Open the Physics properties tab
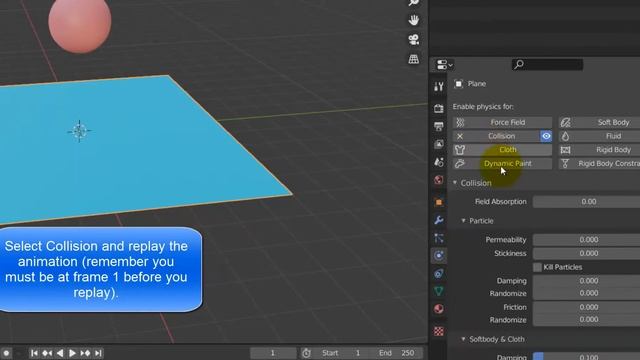This screenshot has width=640, height=360. (x=439, y=256)
